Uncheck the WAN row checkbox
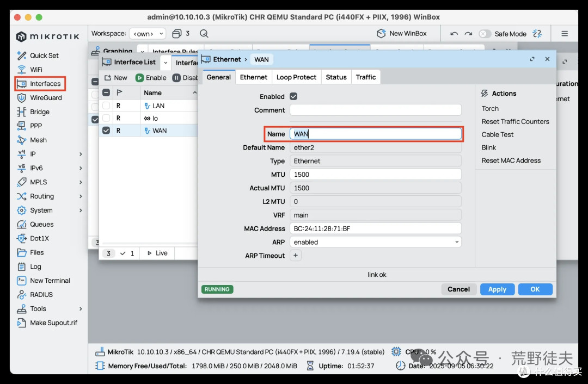Image resolution: width=588 pixels, height=384 pixels. pyautogui.click(x=106, y=131)
